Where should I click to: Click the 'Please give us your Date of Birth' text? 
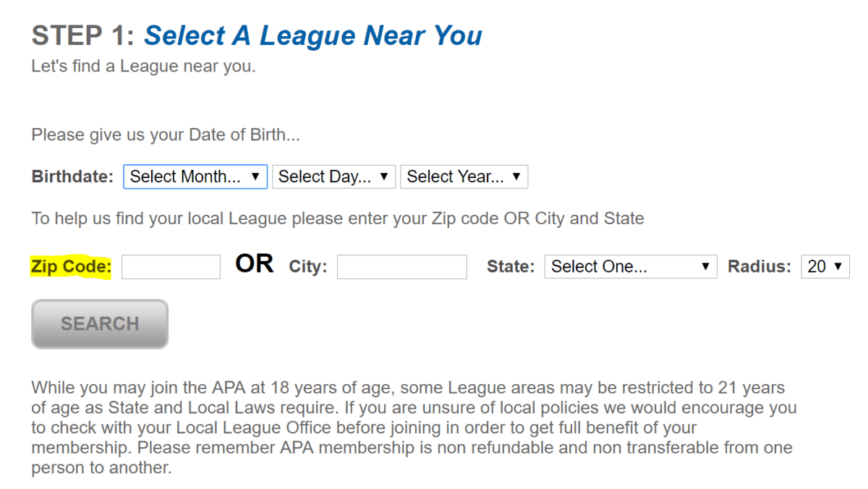click(165, 135)
